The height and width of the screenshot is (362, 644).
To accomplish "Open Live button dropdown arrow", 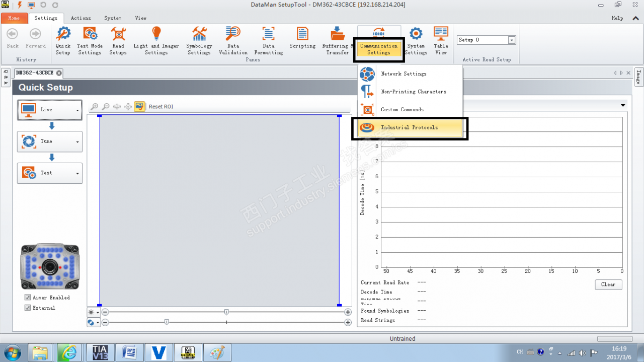I will 77,110.
